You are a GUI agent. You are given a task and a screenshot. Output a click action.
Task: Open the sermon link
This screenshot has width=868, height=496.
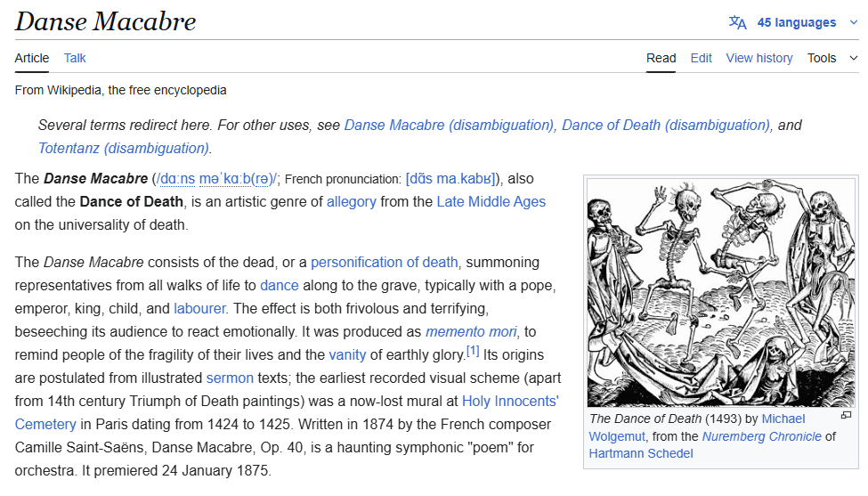coord(230,378)
